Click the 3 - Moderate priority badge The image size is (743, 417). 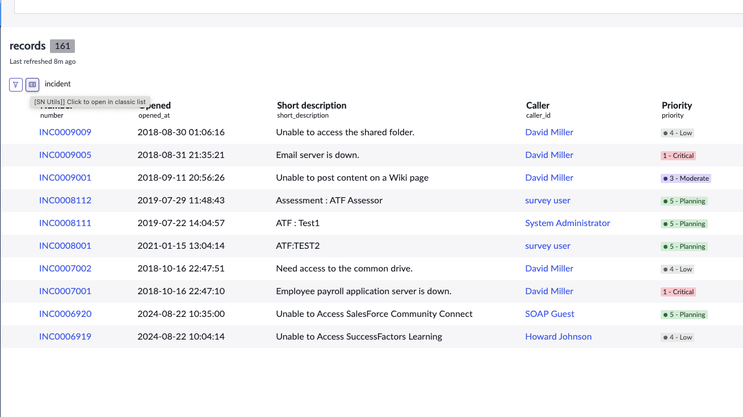[x=685, y=178]
